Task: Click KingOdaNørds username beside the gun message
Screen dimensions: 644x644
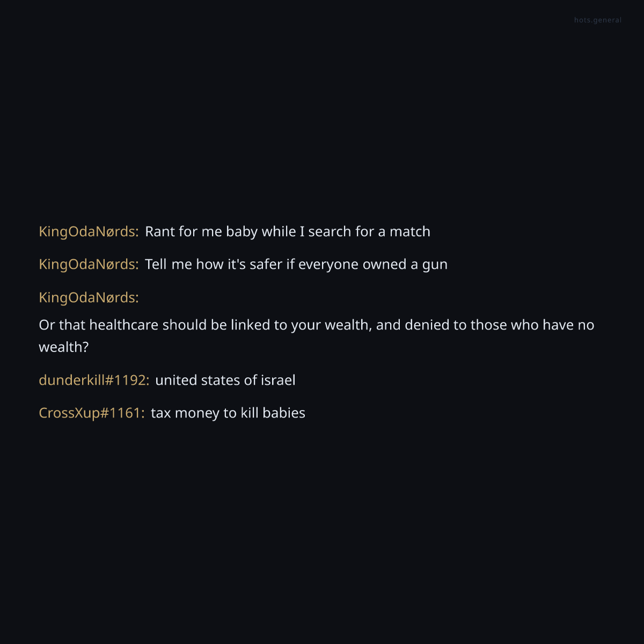Action: click(x=89, y=265)
